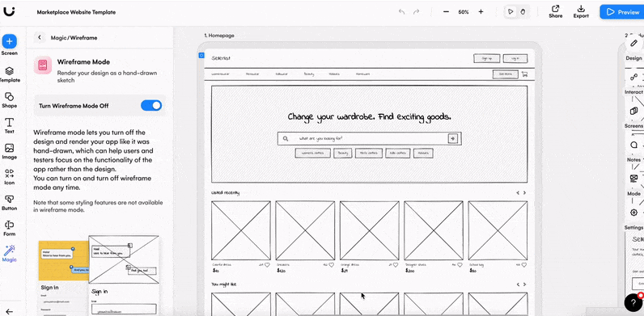Open the Shape tool panel
Screen dimensions: 644x316
pyautogui.click(x=10, y=100)
